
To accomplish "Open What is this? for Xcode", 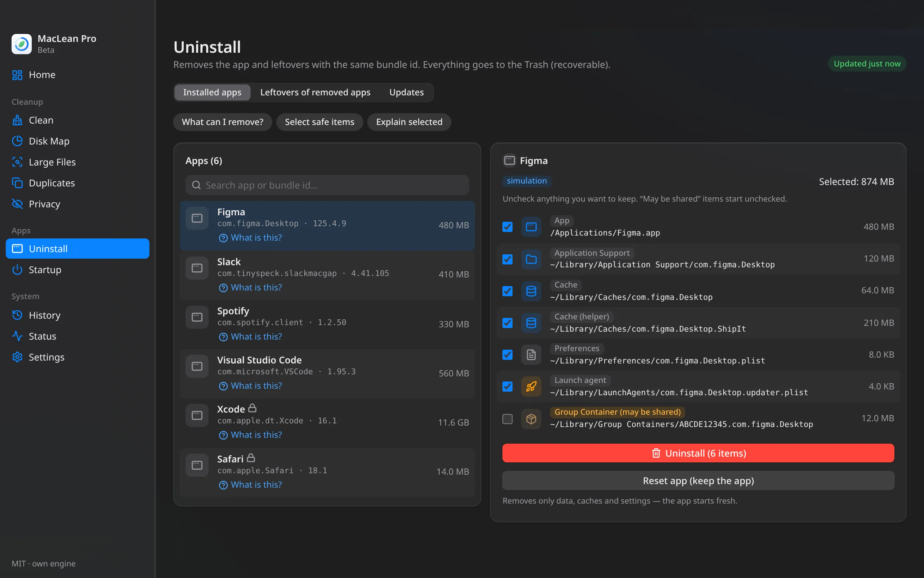I will tap(250, 435).
